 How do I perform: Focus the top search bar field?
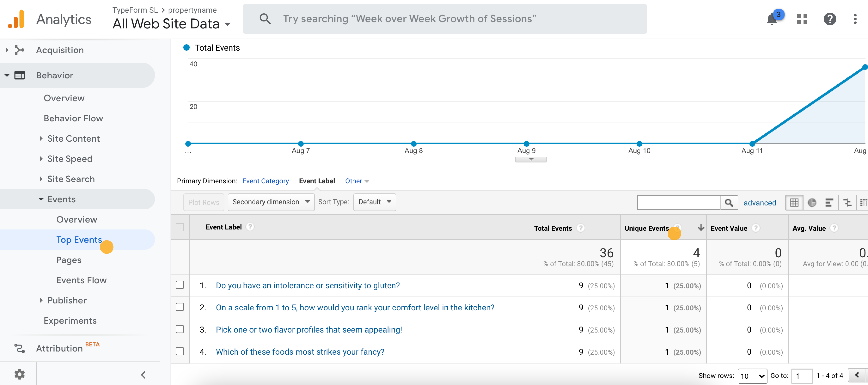point(445,19)
